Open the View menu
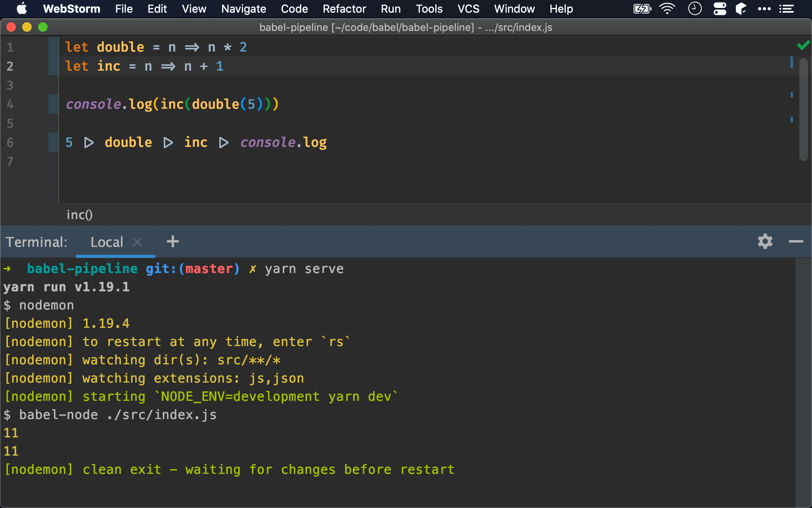The height and width of the screenshot is (508, 812). [x=194, y=9]
